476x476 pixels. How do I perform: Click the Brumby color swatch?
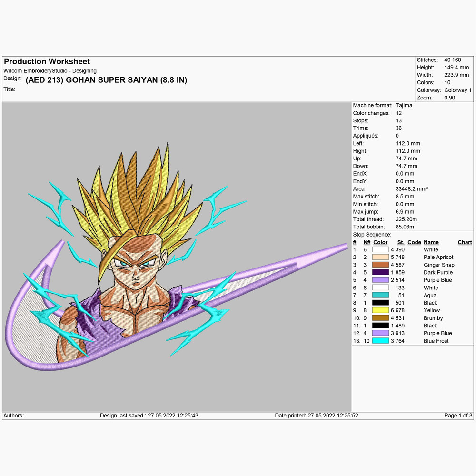(x=380, y=318)
